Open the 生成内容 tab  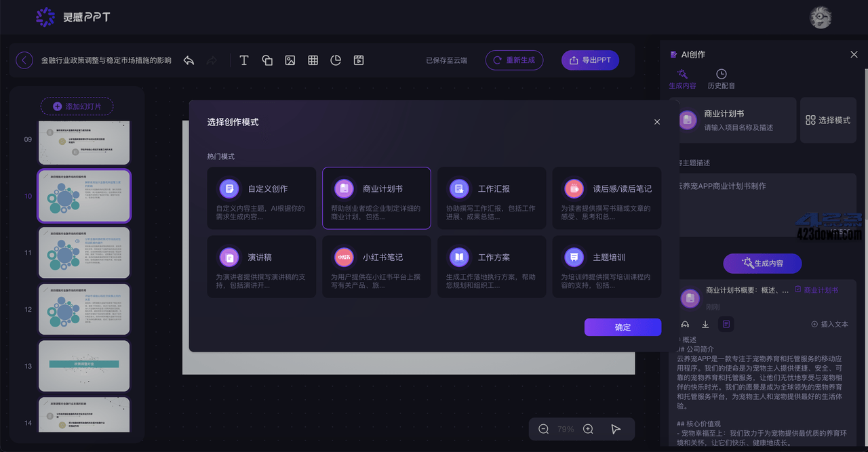tap(682, 80)
